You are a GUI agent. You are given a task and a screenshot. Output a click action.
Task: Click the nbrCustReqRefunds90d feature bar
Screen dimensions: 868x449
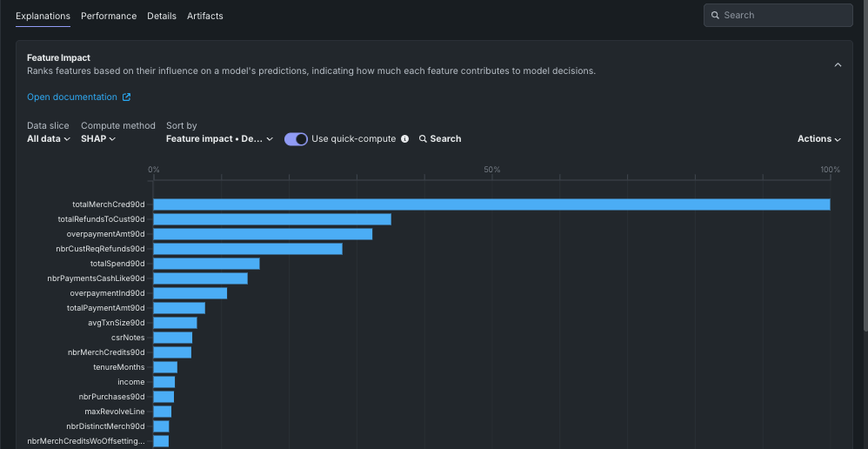248,249
